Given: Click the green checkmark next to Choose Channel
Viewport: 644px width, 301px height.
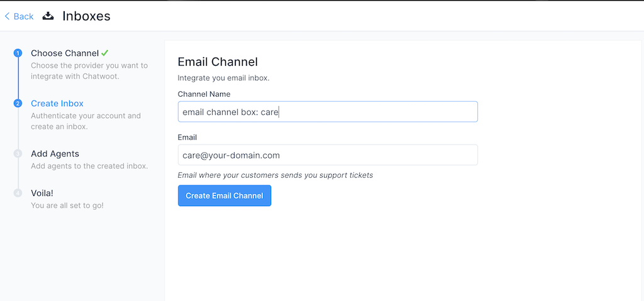Looking at the screenshot, I should pyautogui.click(x=105, y=53).
